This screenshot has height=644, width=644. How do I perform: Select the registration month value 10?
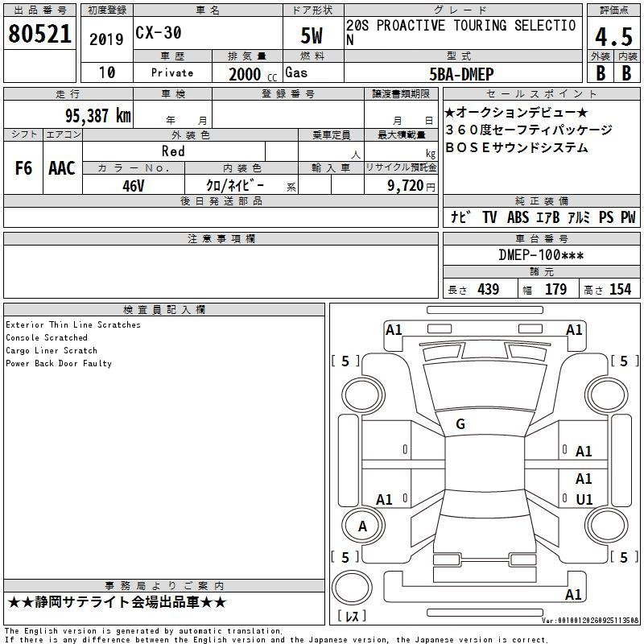click(x=107, y=72)
